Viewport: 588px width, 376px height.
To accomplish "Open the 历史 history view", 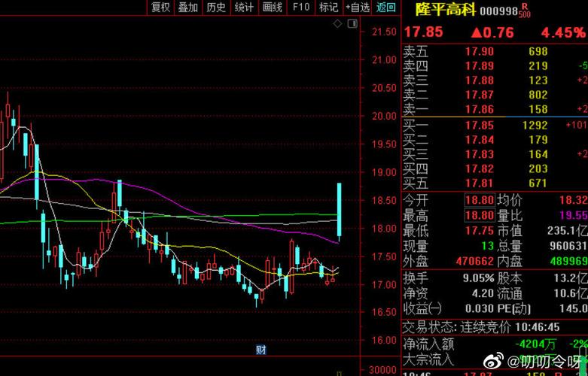I will 216,7.
